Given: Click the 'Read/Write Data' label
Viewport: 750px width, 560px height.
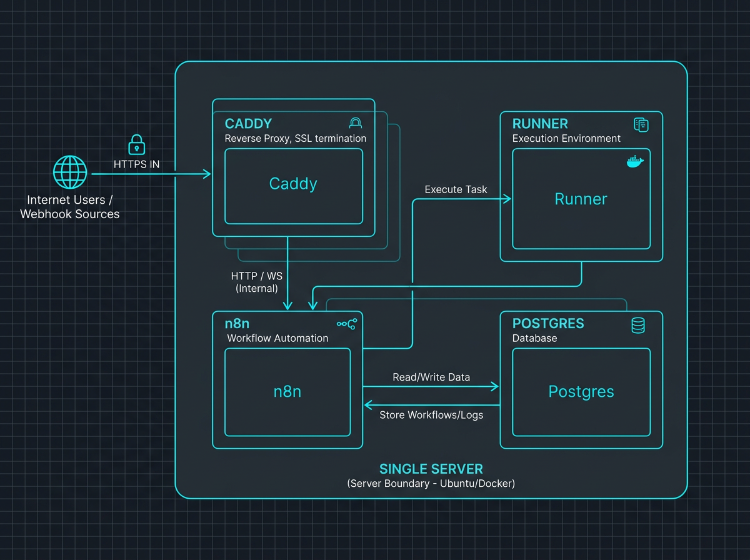Looking at the screenshot, I should pos(431,377).
